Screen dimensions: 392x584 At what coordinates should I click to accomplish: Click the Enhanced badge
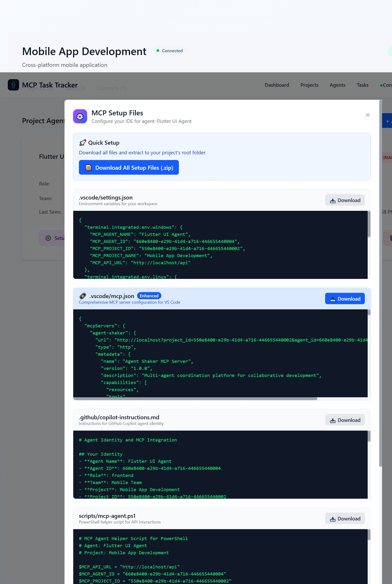149,296
